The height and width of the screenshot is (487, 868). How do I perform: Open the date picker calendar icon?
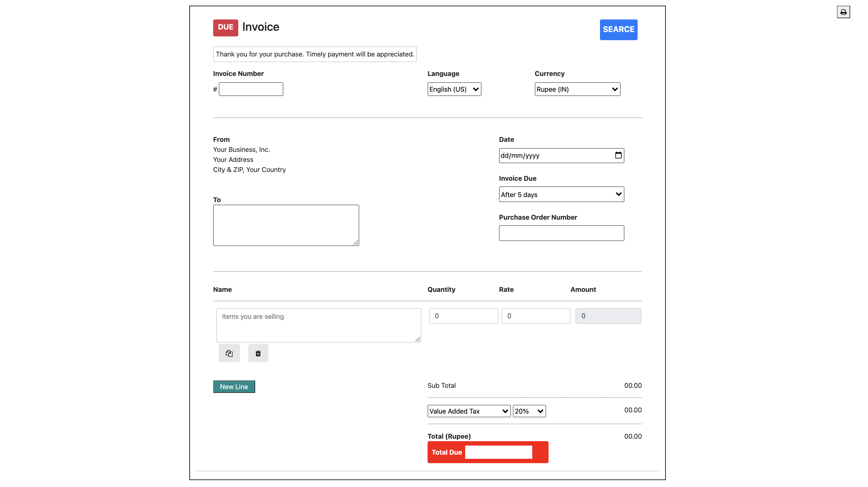tap(618, 155)
